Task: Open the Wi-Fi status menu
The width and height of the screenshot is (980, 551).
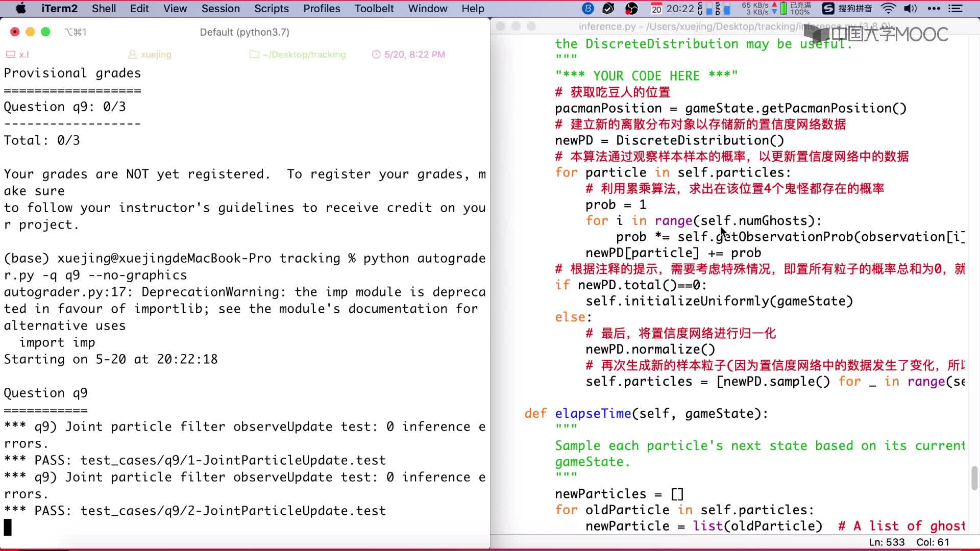Action: click(889, 8)
